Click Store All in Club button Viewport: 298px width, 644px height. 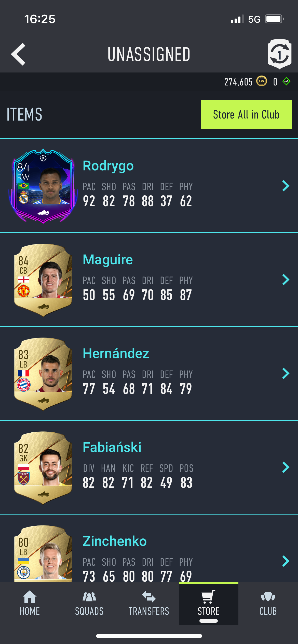246,114
